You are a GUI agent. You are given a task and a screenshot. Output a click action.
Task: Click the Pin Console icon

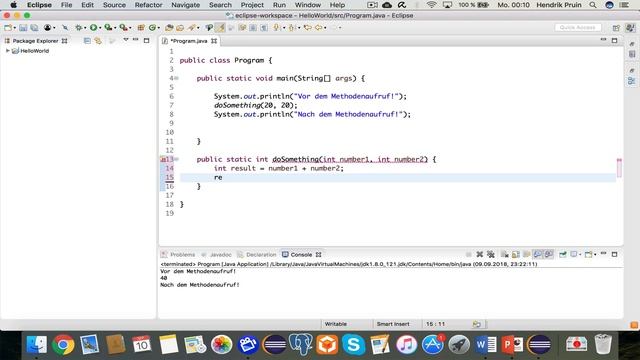562,254
